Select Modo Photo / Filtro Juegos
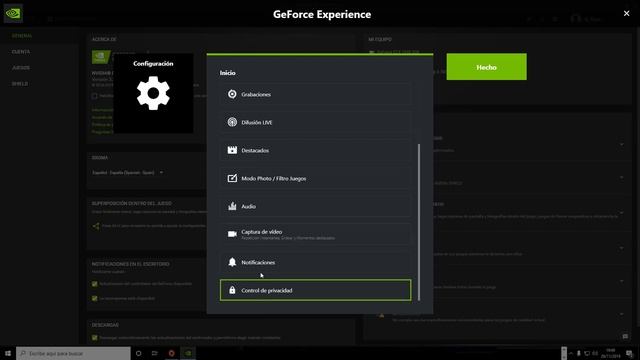 tap(316, 178)
